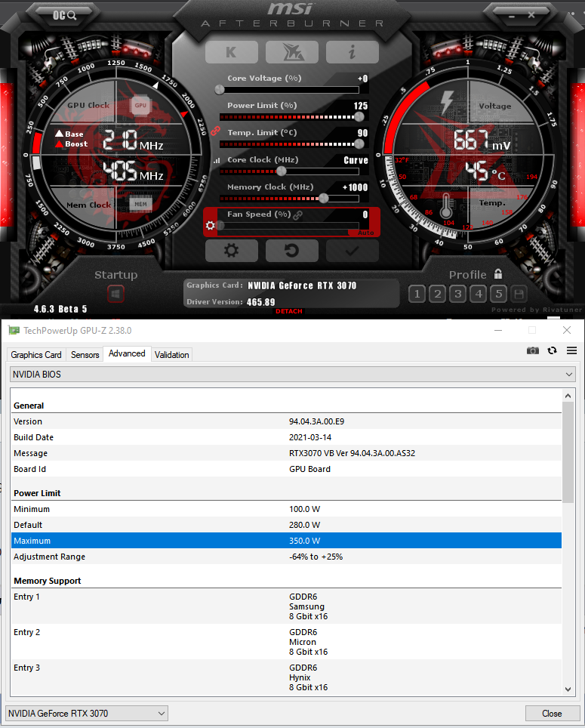Adjust the Core Voltage slider handle
This screenshot has height=728, width=585.
click(x=220, y=90)
